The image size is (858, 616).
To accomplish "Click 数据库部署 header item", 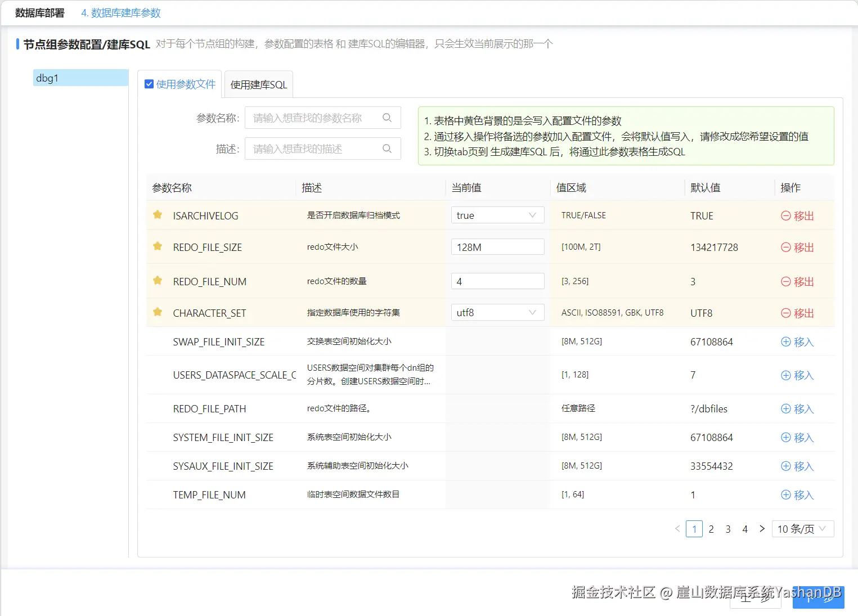I will coord(40,13).
